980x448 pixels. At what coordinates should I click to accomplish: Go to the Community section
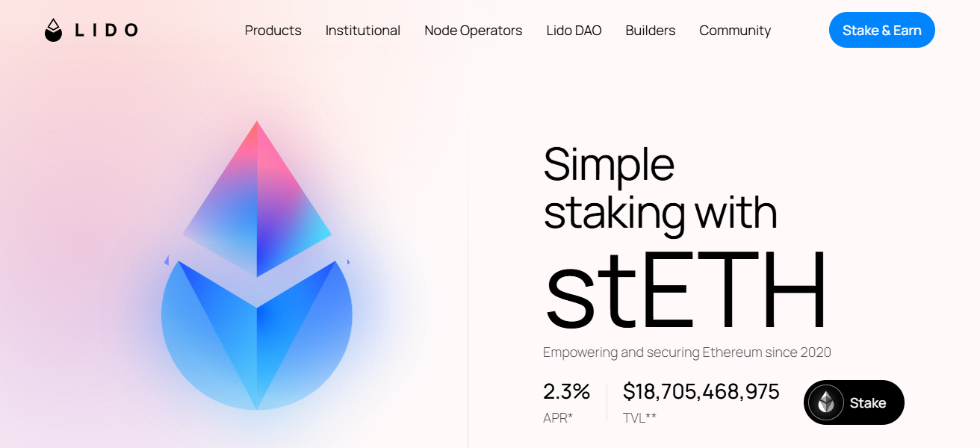735,31
